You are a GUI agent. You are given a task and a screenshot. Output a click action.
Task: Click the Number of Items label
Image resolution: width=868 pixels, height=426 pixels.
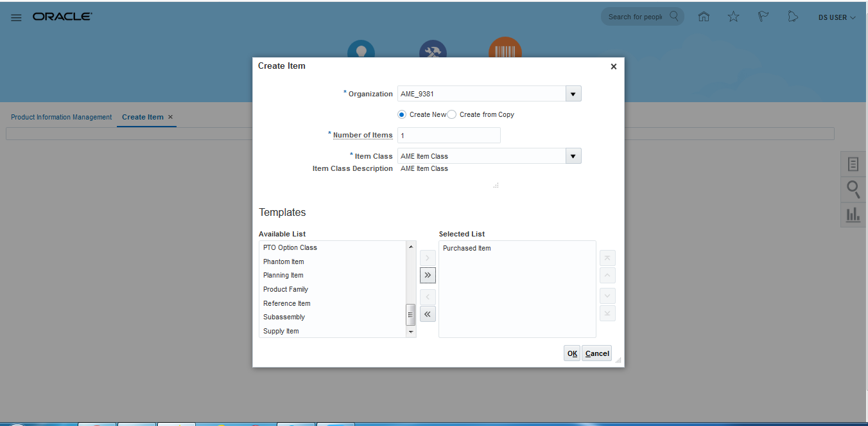point(363,135)
